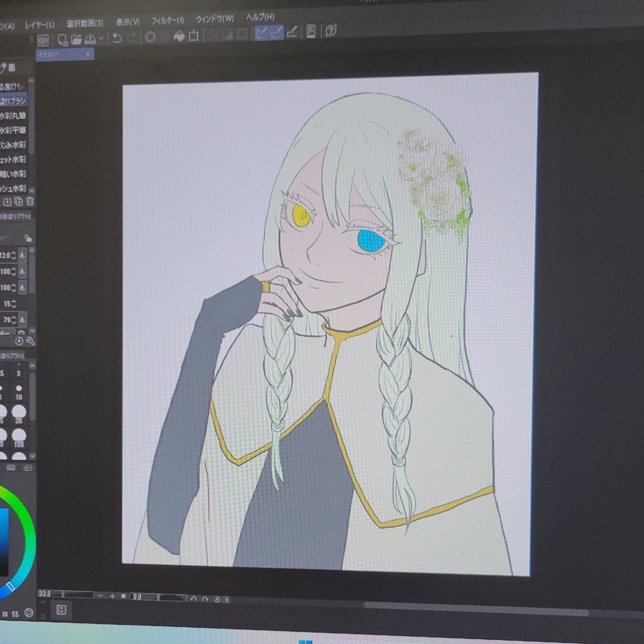Click the dot on the イラスト tab

point(88,54)
